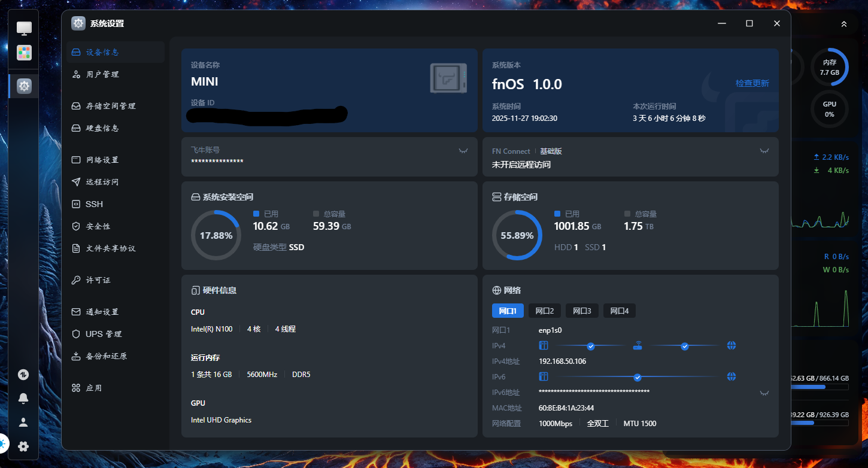Click the storage icon beside 存储空间
This screenshot has height=468, width=868.
tap(496, 197)
